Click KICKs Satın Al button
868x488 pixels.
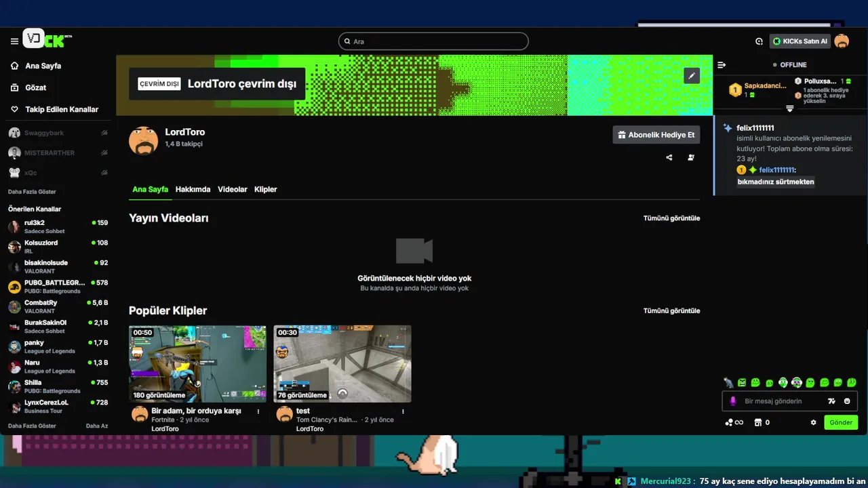(x=800, y=41)
